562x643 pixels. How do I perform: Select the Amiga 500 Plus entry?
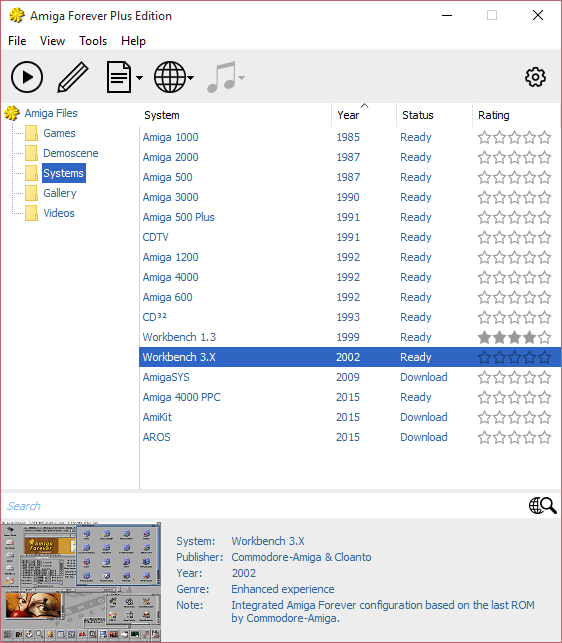point(178,217)
